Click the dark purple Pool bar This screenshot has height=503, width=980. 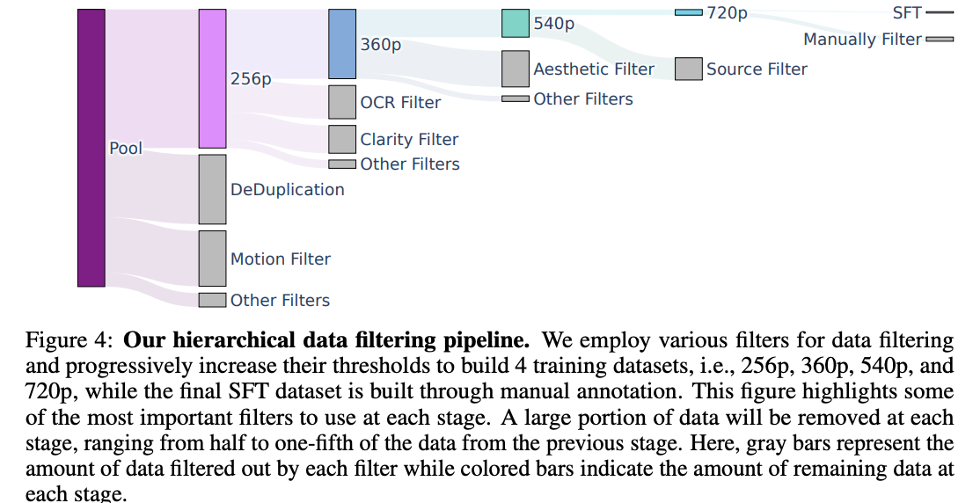pos(91,148)
